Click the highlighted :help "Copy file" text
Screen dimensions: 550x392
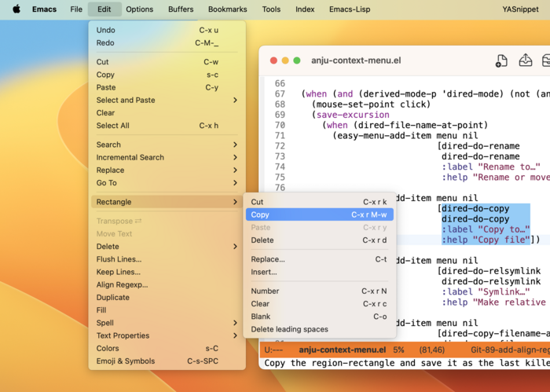(486, 240)
